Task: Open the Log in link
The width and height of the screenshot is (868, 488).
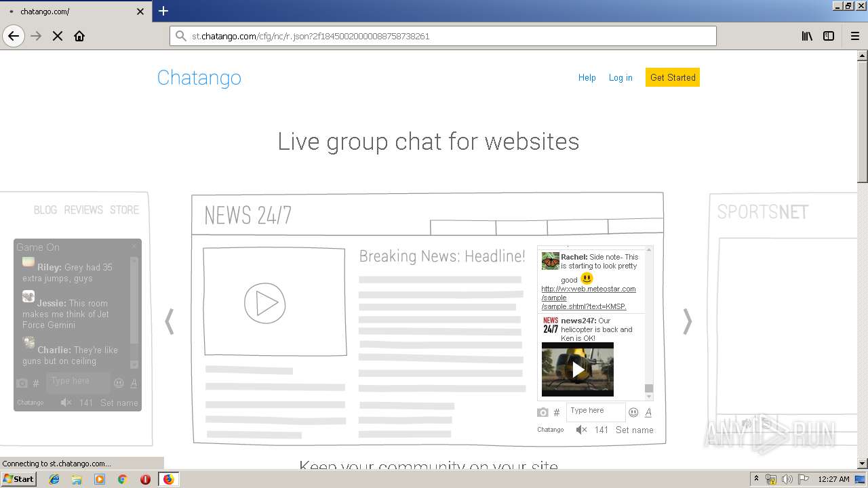Action: pos(620,78)
